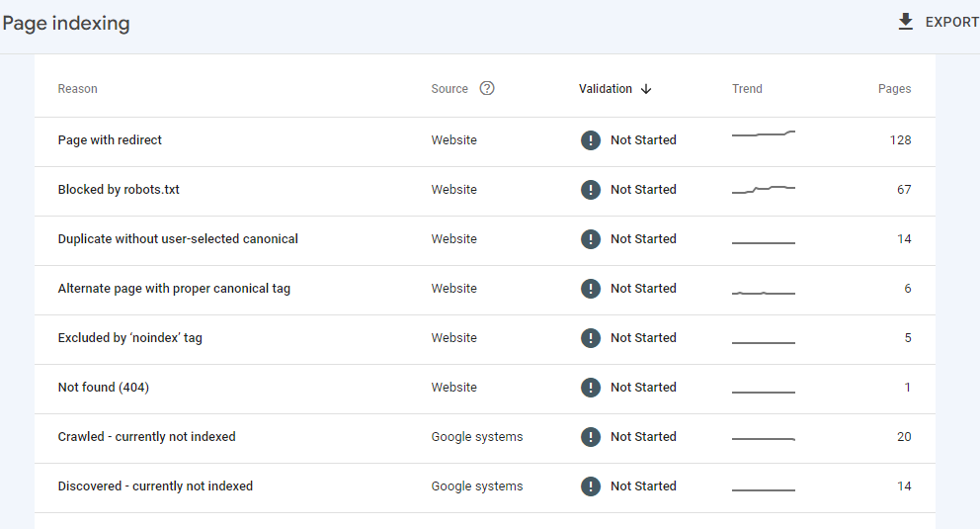Open Duplicate without user-selected canonical row
Image resolution: width=980 pixels, height=529 pixels.
tap(178, 239)
